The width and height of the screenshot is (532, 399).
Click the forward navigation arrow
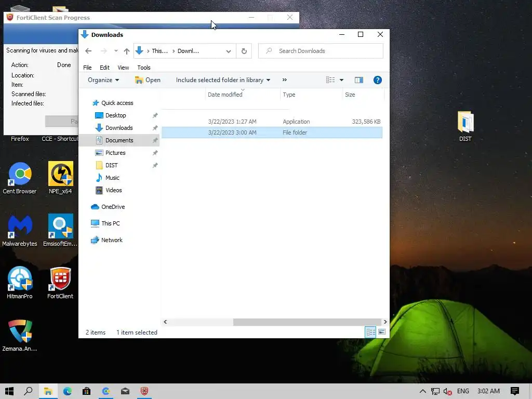104,51
